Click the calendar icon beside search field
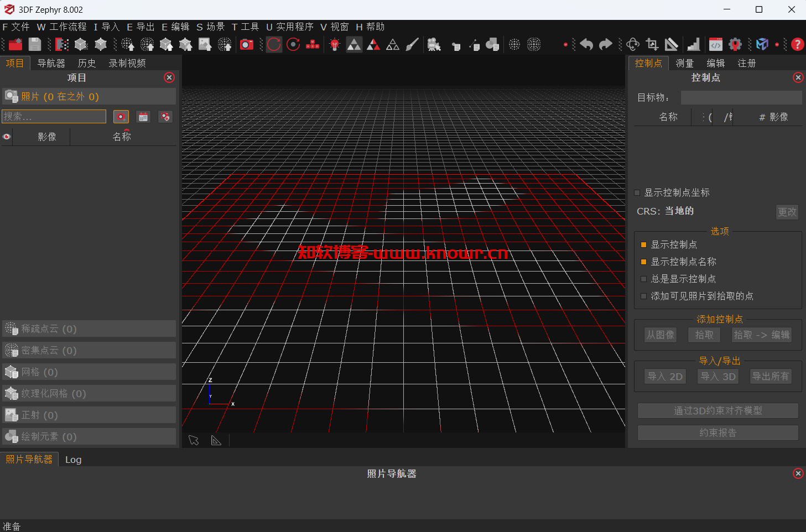The width and height of the screenshot is (806, 532). tap(143, 117)
